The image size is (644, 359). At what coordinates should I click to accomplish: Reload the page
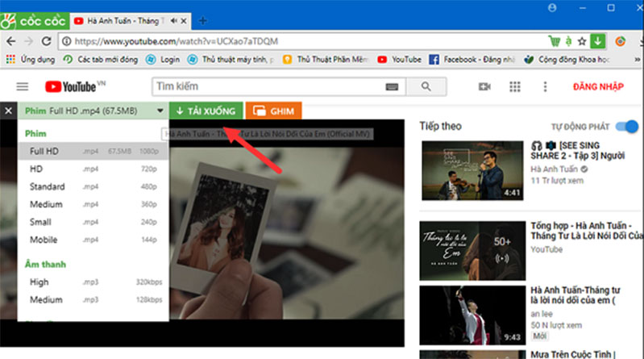click(x=48, y=40)
